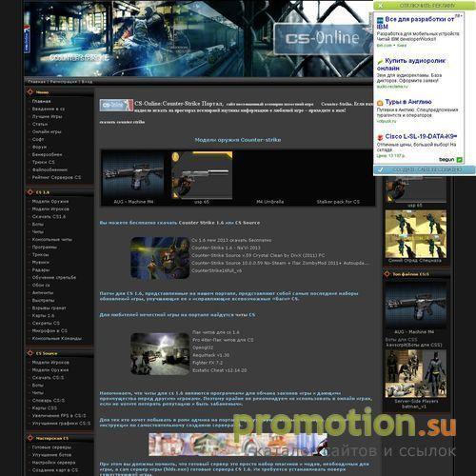Open Batman_v1 player model thumbnail

tap(416, 374)
